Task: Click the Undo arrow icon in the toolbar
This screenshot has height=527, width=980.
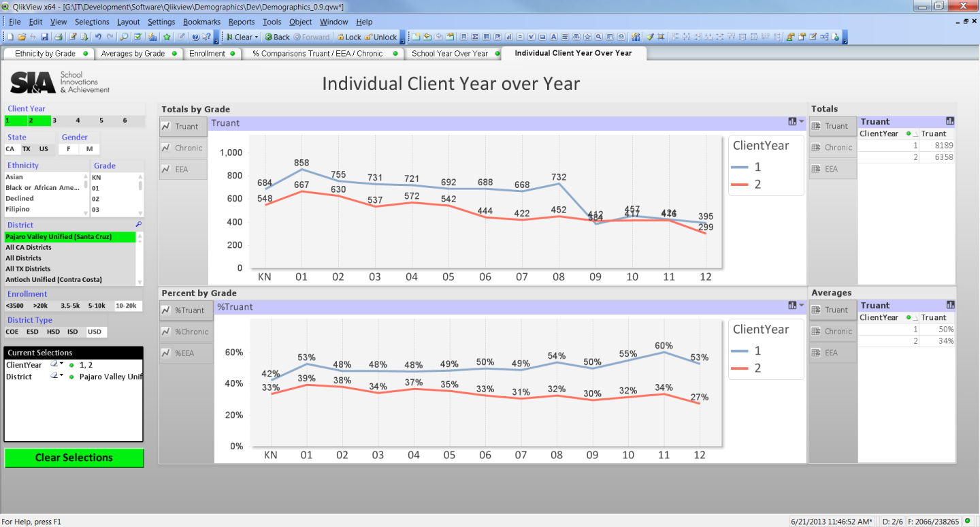Action: click(x=99, y=37)
